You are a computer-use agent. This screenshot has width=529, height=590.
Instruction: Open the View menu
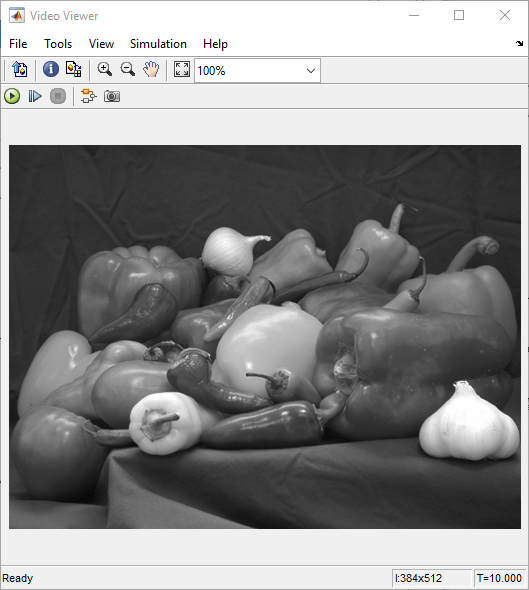(x=101, y=44)
